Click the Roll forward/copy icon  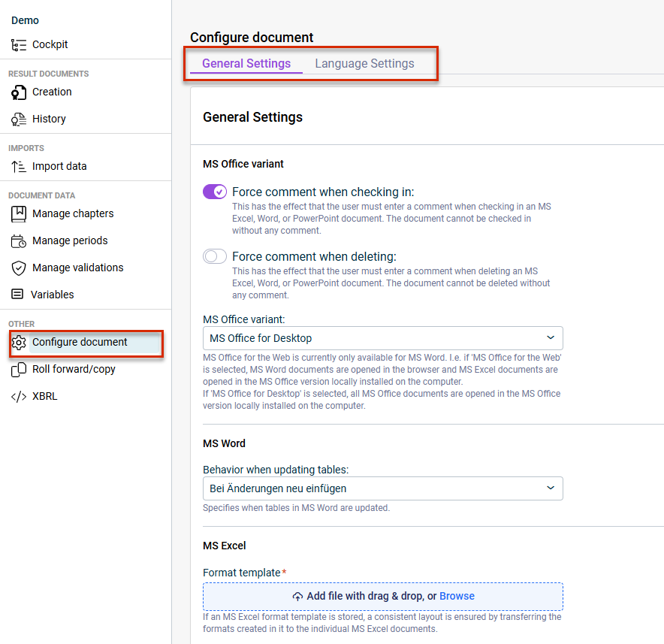point(18,370)
